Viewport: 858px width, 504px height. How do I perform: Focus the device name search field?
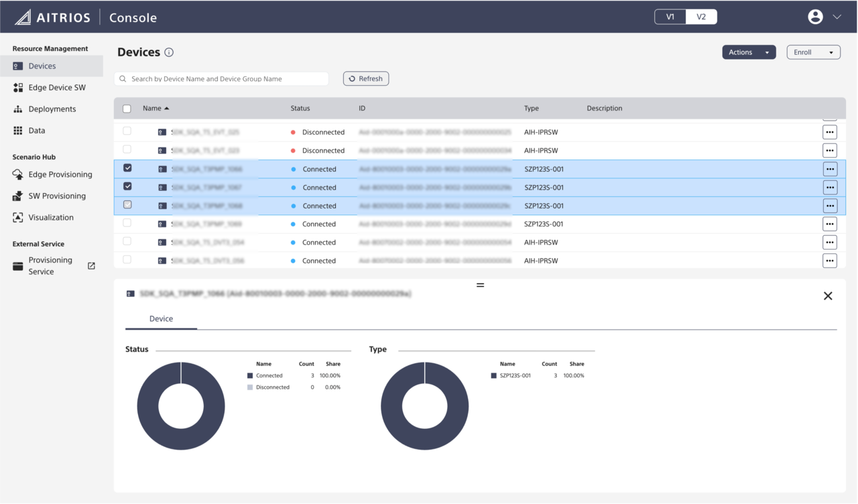click(x=221, y=78)
